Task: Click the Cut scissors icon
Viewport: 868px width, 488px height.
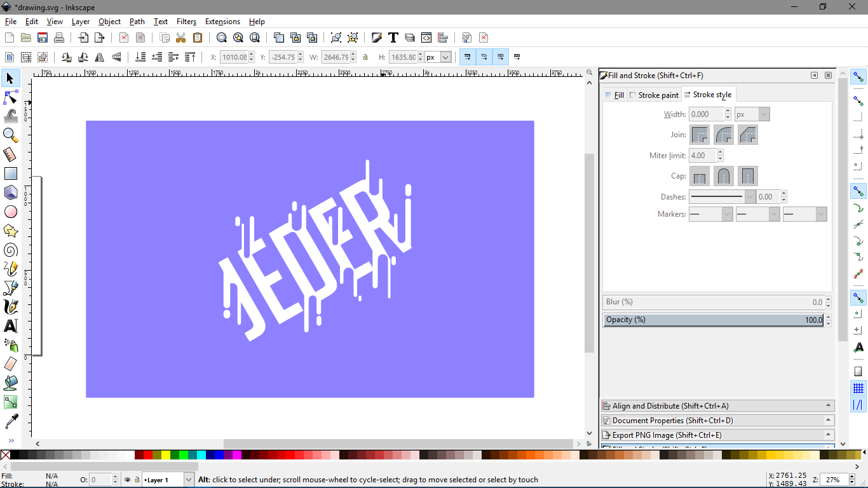Action: pyautogui.click(x=181, y=37)
